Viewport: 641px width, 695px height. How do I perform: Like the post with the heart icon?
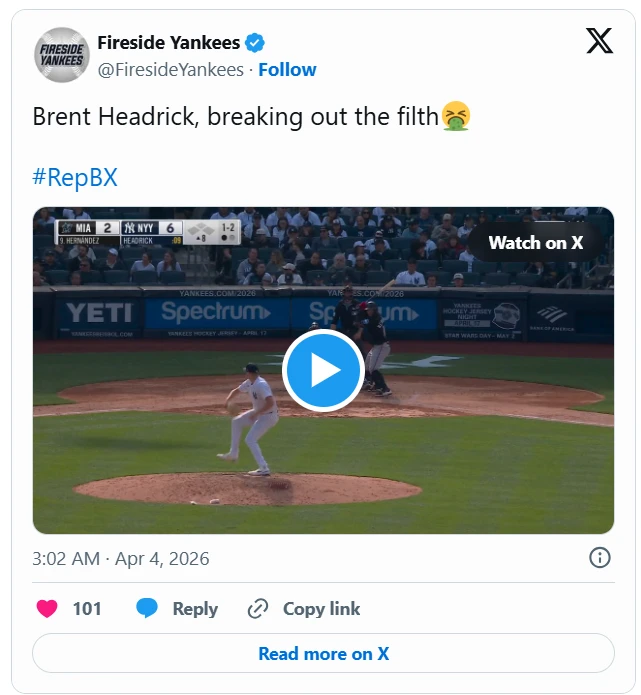click(x=47, y=608)
